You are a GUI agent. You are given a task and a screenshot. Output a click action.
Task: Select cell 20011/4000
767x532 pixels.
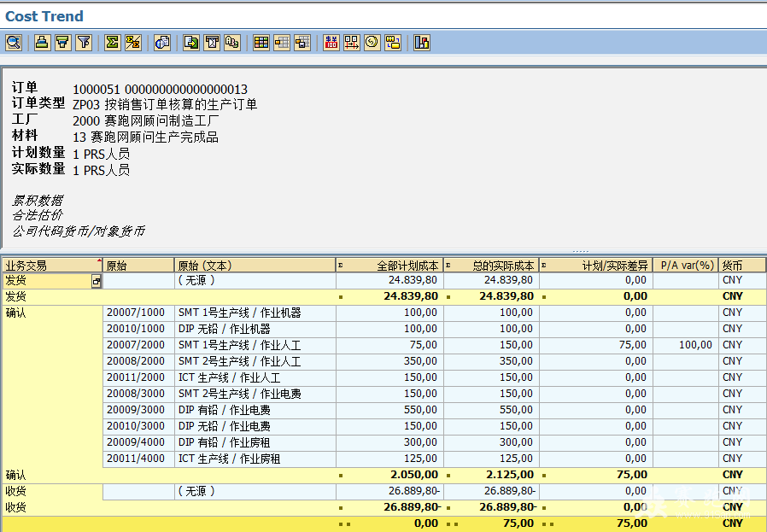(138, 459)
